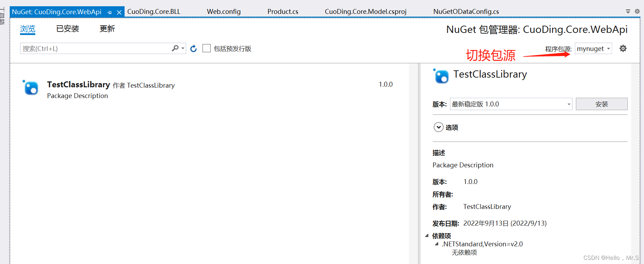
Task: Refresh the package list
Action: point(193,49)
